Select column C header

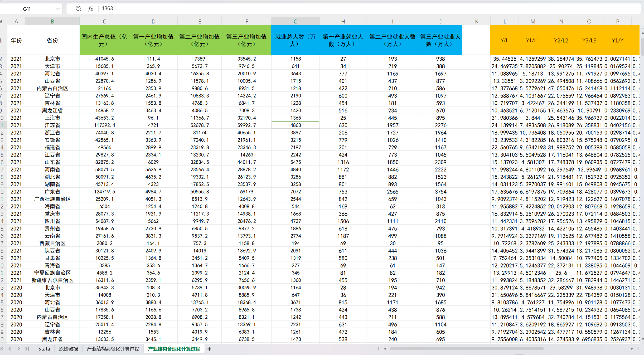coord(104,21)
